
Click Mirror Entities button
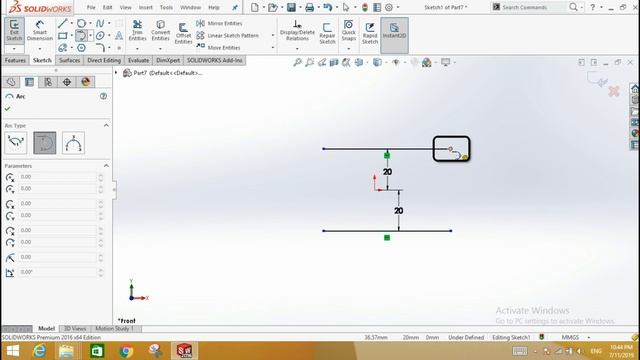pos(219,23)
